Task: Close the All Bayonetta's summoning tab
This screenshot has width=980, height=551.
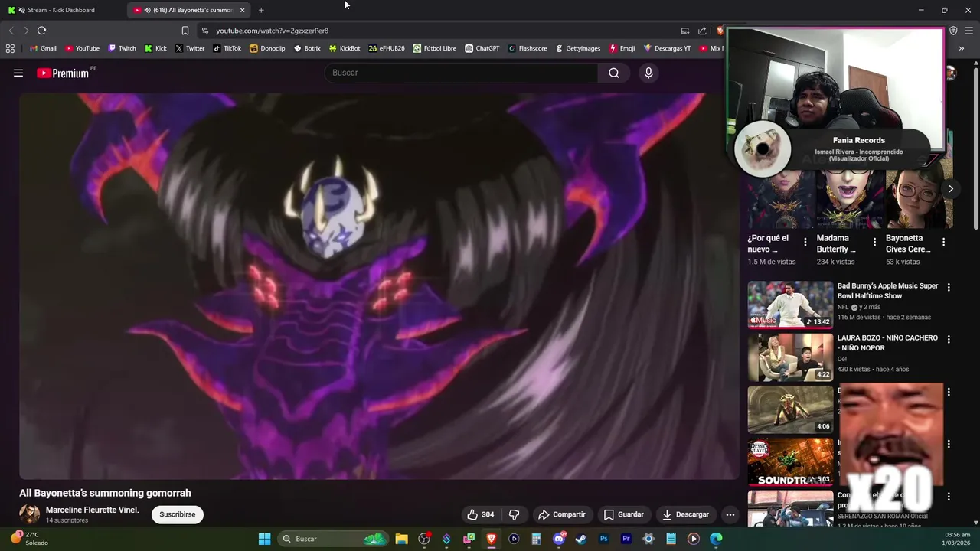Action: point(243,10)
